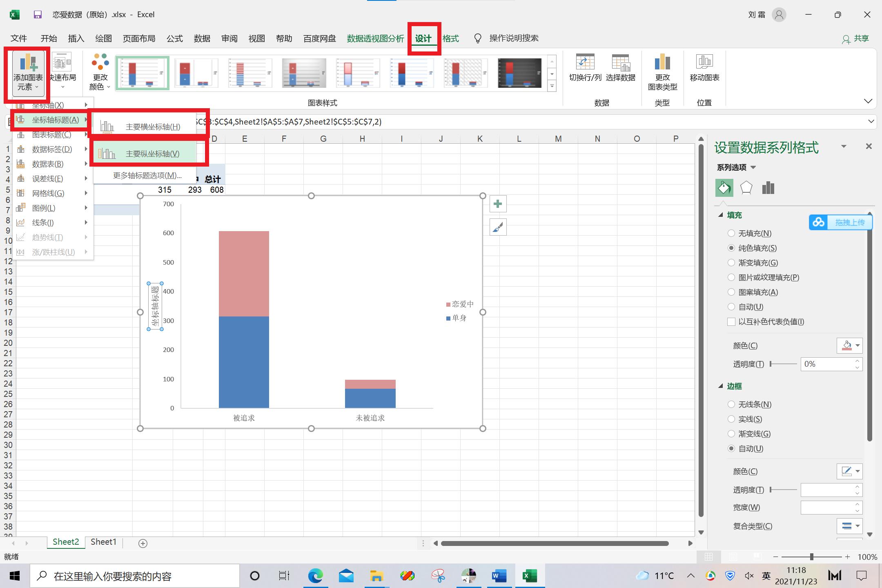Screen dimensions: 882x588
Task: Choose Primary Vertical (主要纵坐标轴) axis title
Action: (x=145, y=154)
